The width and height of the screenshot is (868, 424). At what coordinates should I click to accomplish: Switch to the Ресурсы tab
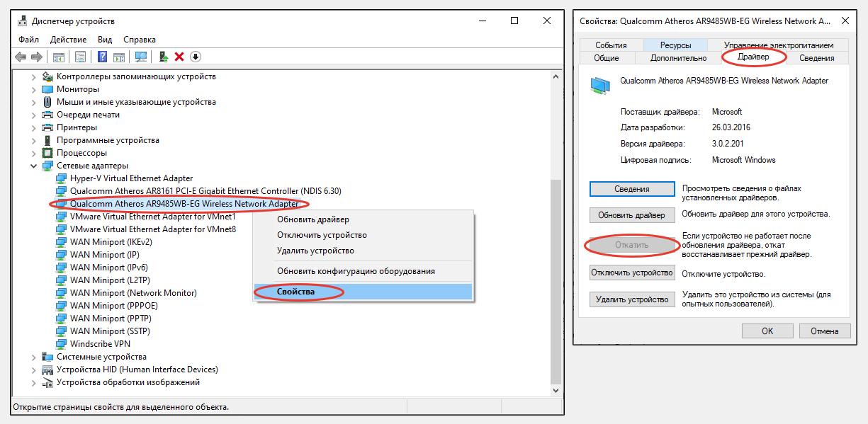[675, 45]
